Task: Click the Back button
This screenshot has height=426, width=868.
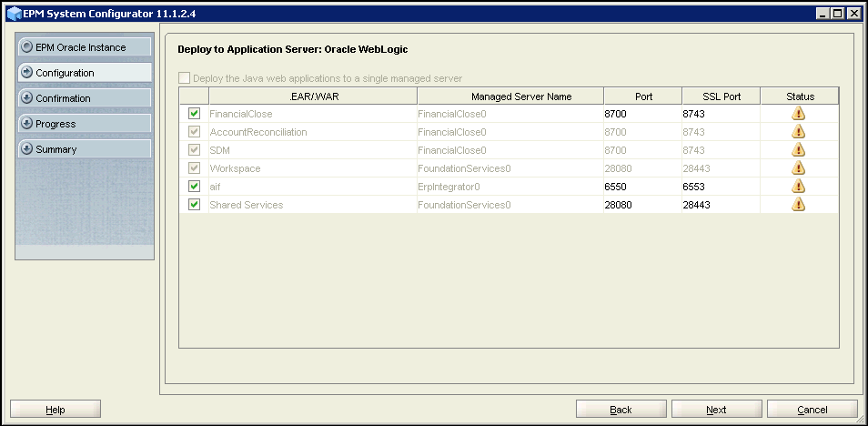Action: click(621, 410)
